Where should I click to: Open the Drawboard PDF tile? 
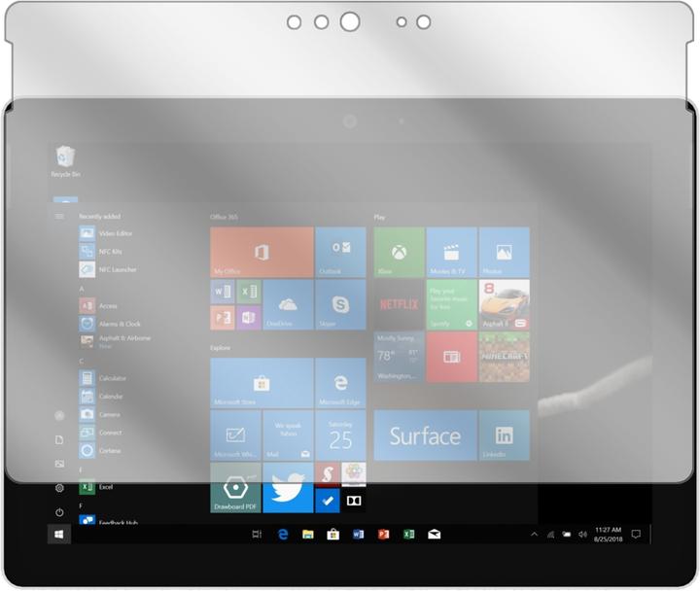point(235,488)
